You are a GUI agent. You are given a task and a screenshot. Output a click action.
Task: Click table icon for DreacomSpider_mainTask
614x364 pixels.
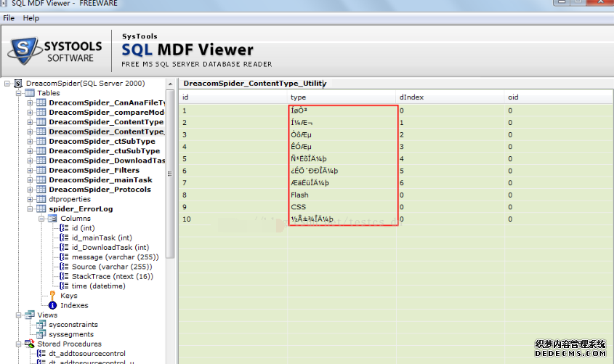(41, 179)
